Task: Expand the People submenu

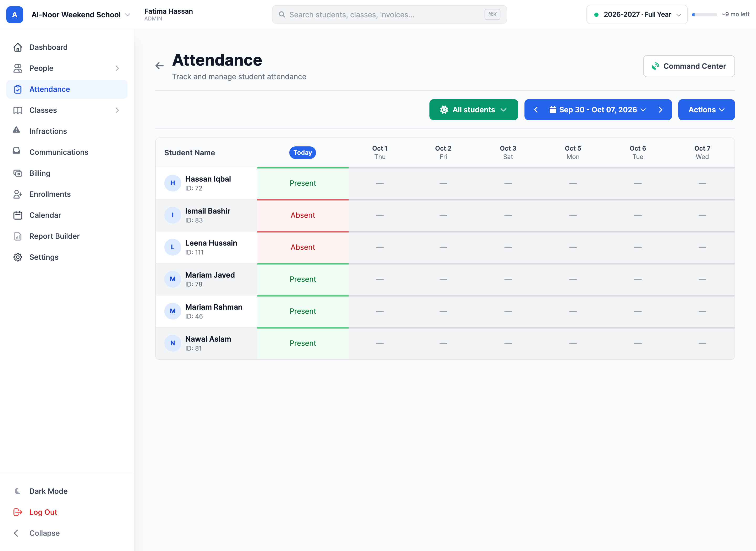Action: (67, 68)
